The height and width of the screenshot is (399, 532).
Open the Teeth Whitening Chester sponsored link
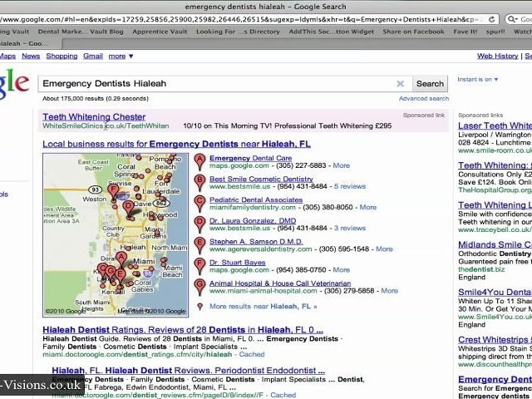click(x=94, y=116)
